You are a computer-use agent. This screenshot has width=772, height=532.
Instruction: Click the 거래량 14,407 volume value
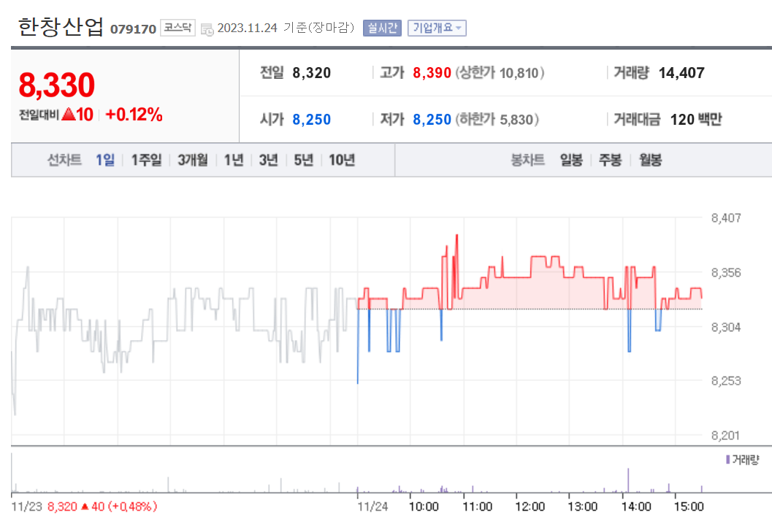(681, 73)
